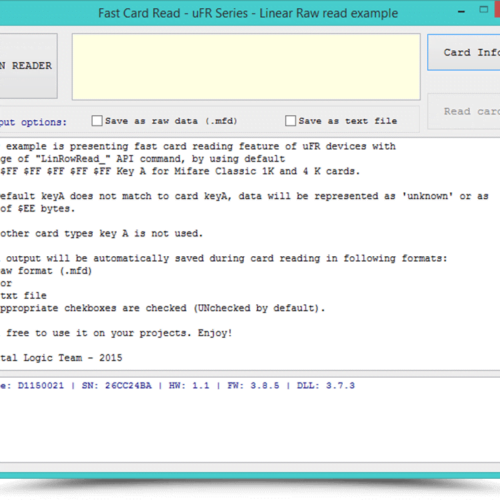Click firmware version 'FW: 3.8.5' in status bar
This screenshot has height=500, width=500.
253,386
